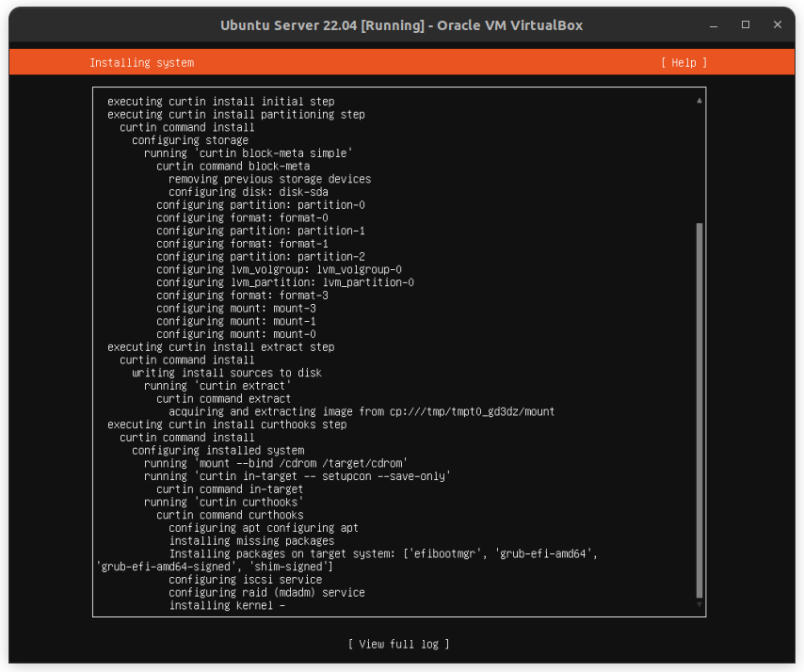
Task: Click 'configuring format: format-1' line
Action: pyautogui.click(x=242, y=244)
